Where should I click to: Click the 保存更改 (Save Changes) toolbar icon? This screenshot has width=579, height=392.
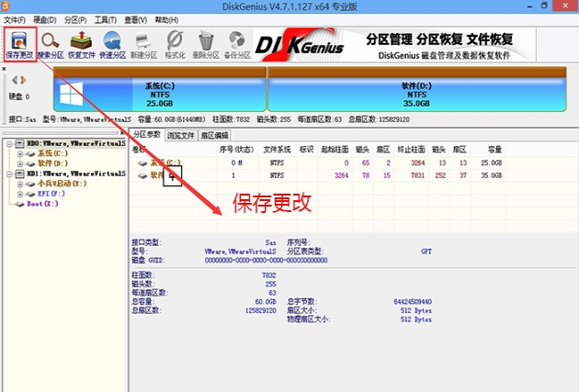point(19,43)
